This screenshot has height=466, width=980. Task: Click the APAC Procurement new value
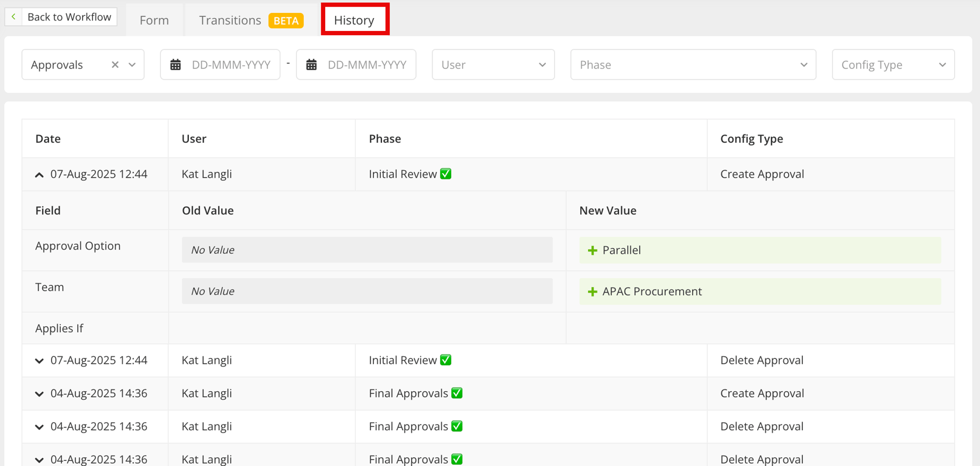tap(760, 292)
